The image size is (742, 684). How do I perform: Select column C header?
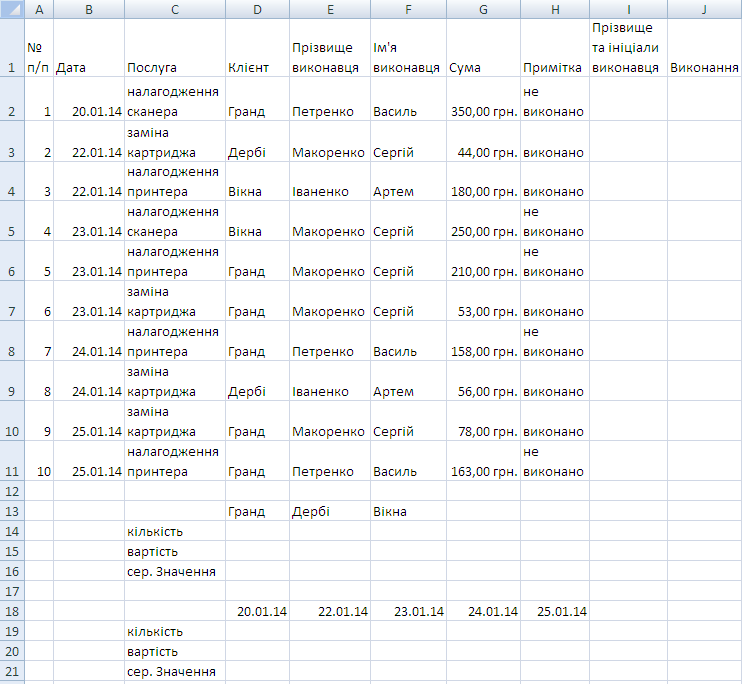coord(175,9)
